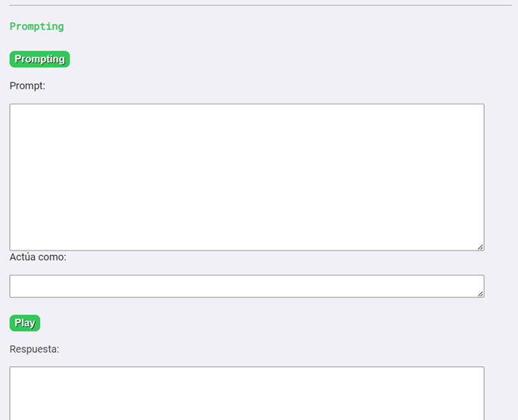Click the "Actúa como:" label

38,257
